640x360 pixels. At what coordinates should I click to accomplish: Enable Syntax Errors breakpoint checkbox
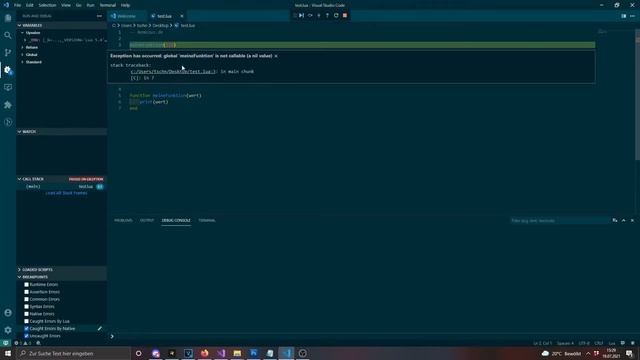[x=27, y=307]
